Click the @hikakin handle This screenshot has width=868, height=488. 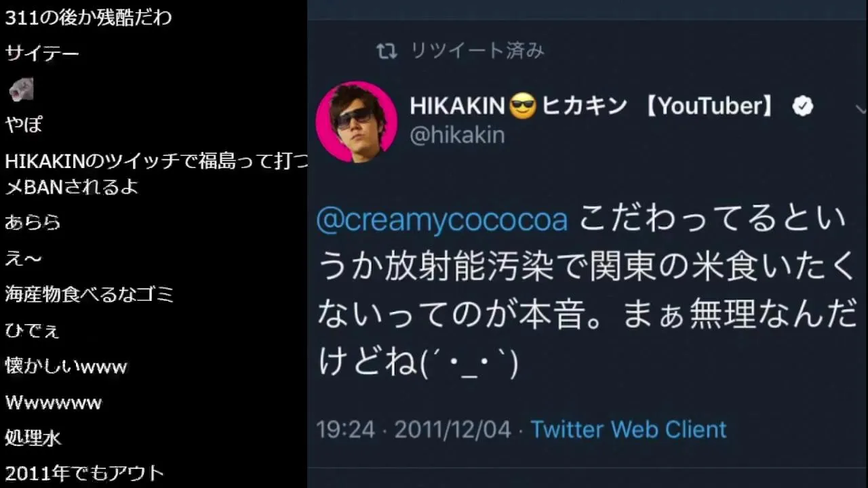click(x=458, y=135)
